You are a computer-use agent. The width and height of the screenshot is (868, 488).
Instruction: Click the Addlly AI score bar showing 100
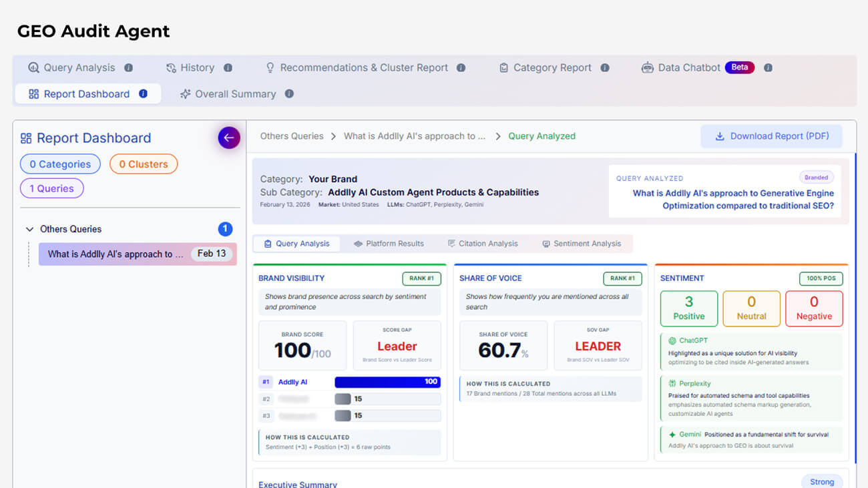[387, 383]
